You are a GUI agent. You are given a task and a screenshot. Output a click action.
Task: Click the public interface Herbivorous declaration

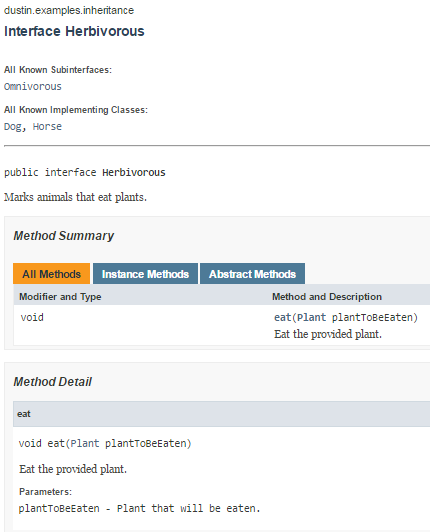click(x=85, y=172)
